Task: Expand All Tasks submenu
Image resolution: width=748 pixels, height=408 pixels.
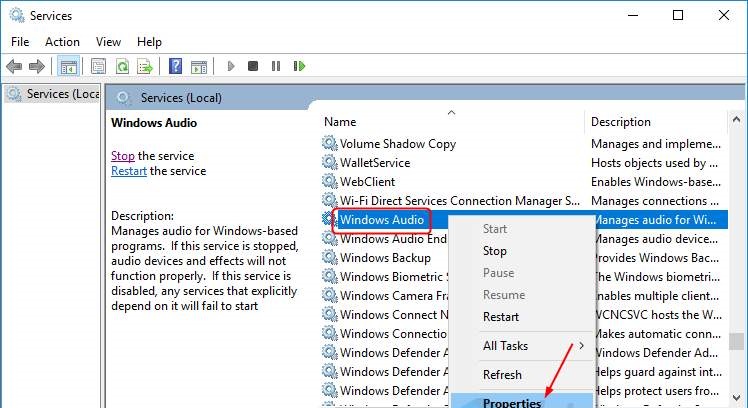Action: (522, 345)
